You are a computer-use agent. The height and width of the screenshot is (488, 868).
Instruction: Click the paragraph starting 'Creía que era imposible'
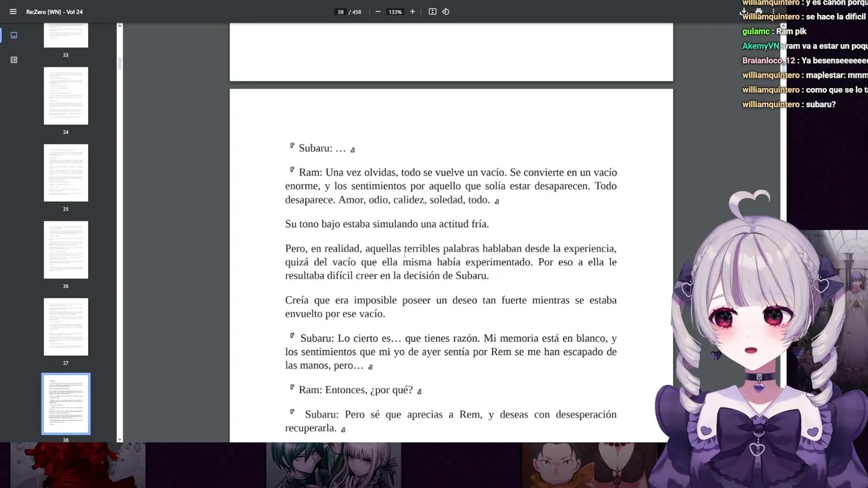[451, 306]
